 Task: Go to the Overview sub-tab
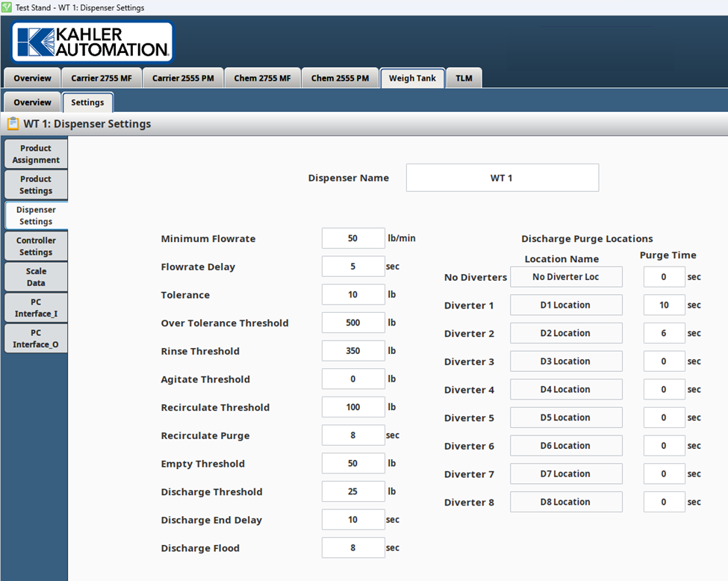(32, 102)
